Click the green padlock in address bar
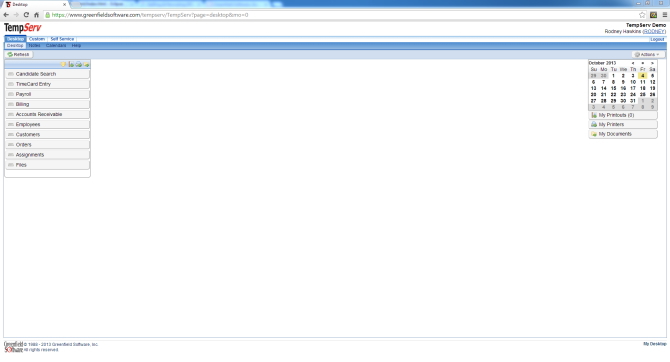Image resolution: width=670 pixels, height=362 pixels. coord(47,15)
